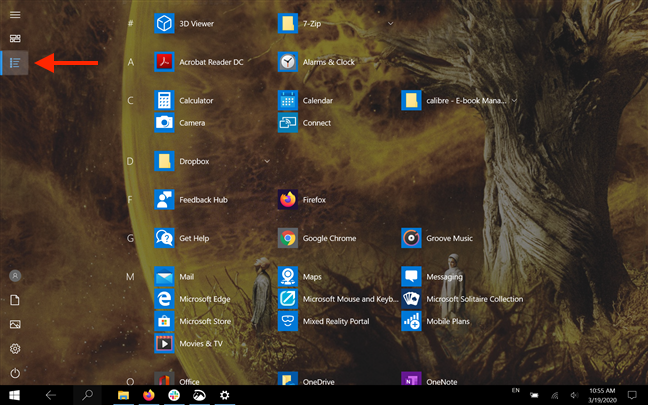Viewport: 648px width, 405px height.
Task: Open Firefox from the app list
Action: (x=302, y=200)
